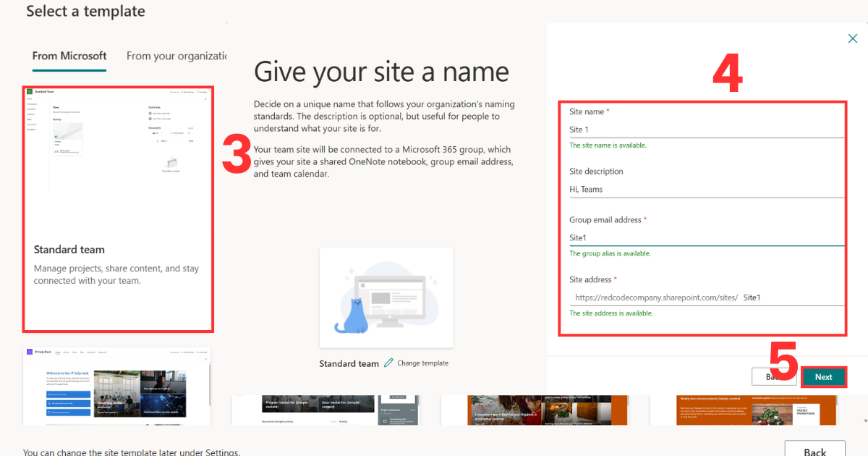
Task: Close the site naming panel with the X
Action: point(852,38)
